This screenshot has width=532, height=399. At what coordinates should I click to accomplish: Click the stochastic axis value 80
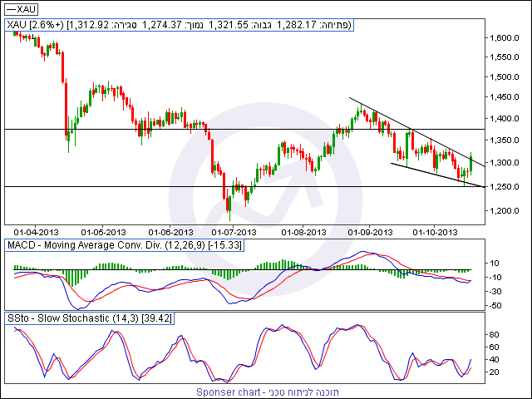pos(494,334)
